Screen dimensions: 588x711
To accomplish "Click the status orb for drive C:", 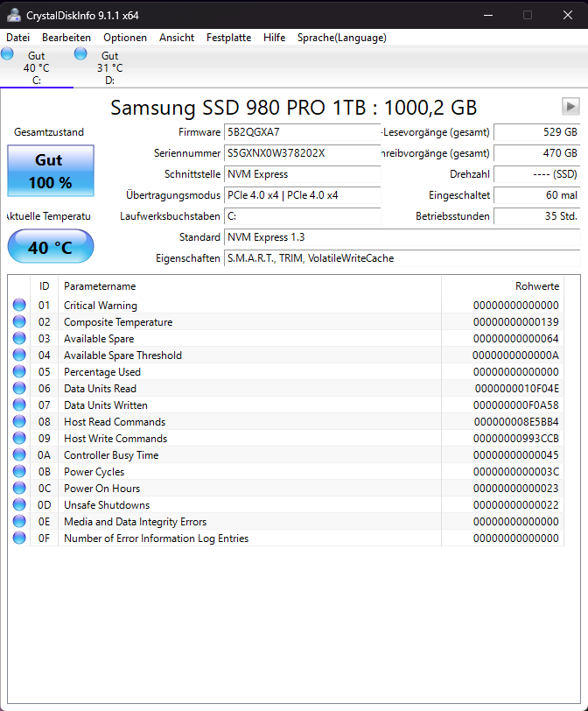I will [7, 53].
